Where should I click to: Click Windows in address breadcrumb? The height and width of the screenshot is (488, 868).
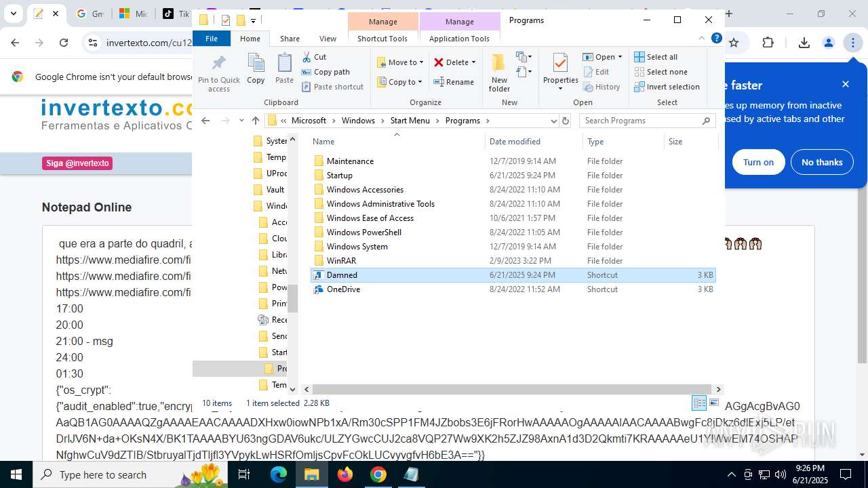(x=358, y=121)
